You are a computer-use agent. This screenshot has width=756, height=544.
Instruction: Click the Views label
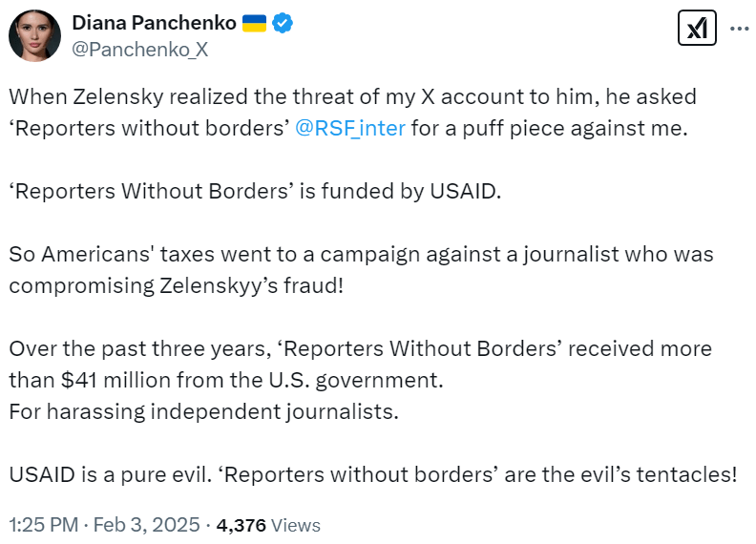pos(296,525)
